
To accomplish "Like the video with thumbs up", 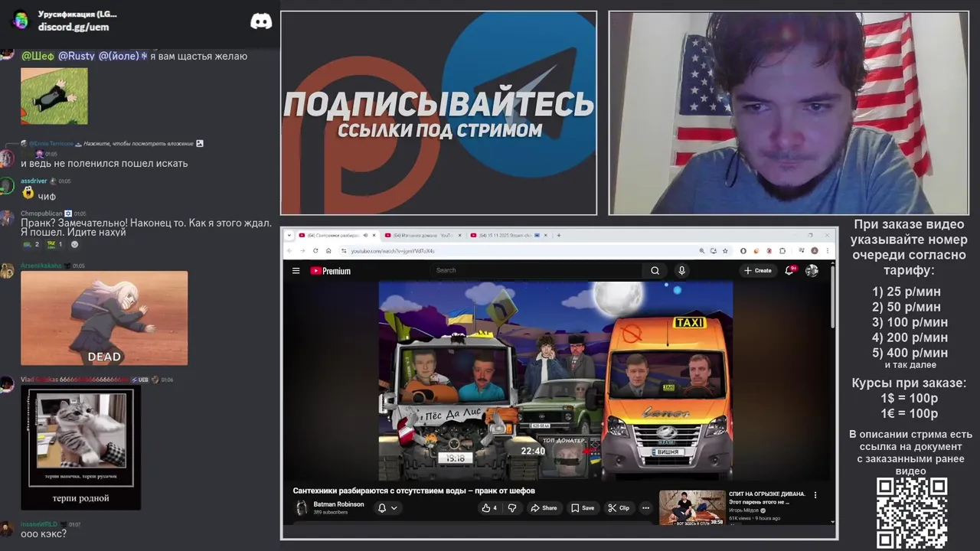I will coord(489,507).
